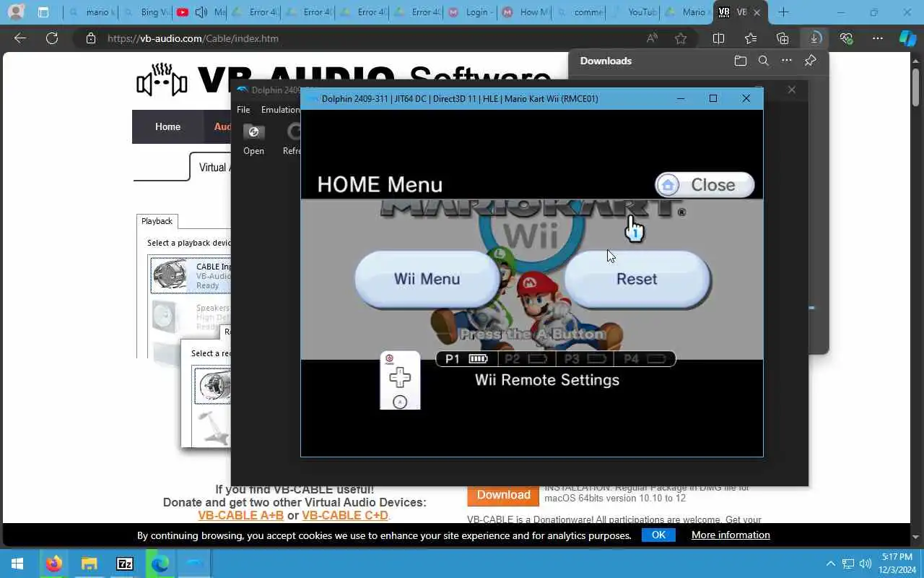The image size is (924, 578).
Task: Go back using the browser back arrow
Action: (x=20, y=38)
